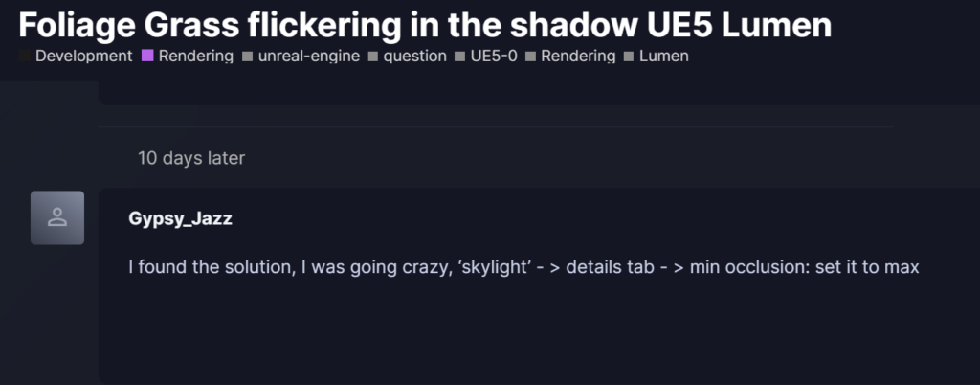Click the gray bullet icon beside unreal-engine

tap(248, 57)
